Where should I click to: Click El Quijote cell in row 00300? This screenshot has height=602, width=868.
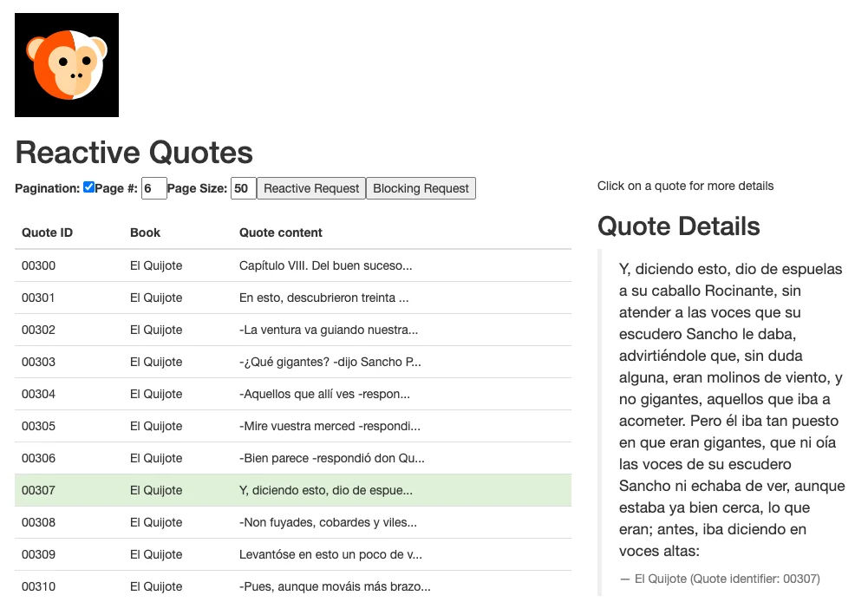click(x=156, y=265)
